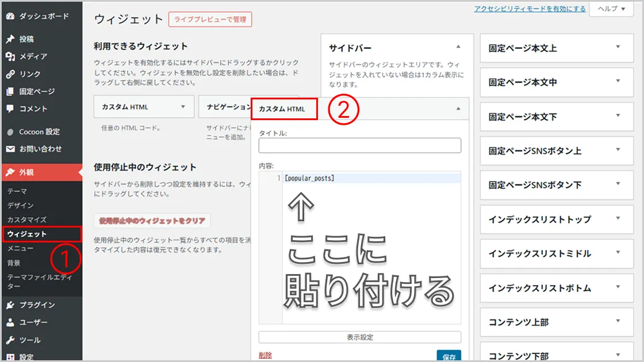
Task: Open the ウィジェット submenu item
Action: (27, 234)
